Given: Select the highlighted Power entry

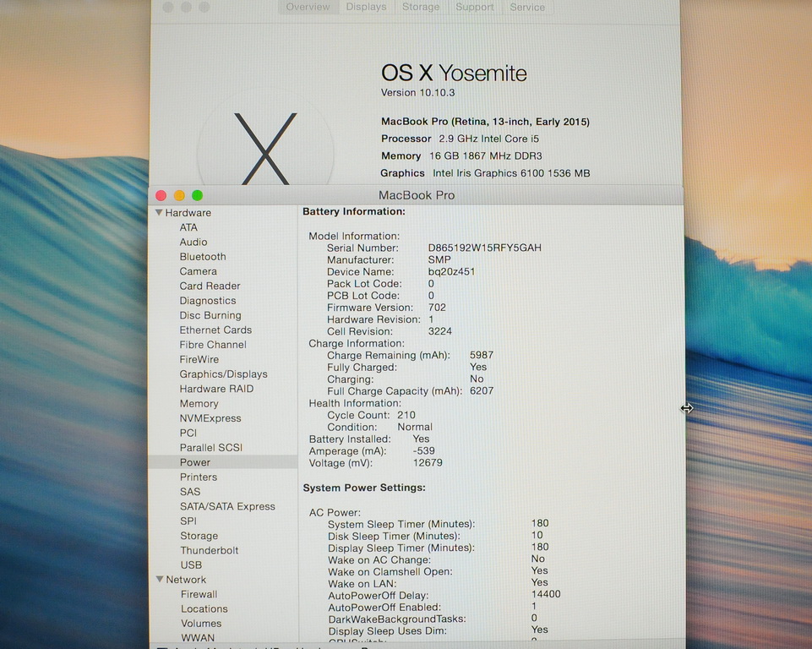Looking at the screenshot, I should (223, 462).
